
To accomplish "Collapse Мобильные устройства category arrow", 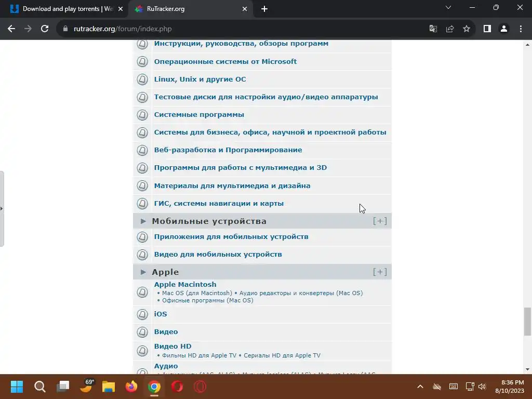I will pyautogui.click(x=143, y=221).
